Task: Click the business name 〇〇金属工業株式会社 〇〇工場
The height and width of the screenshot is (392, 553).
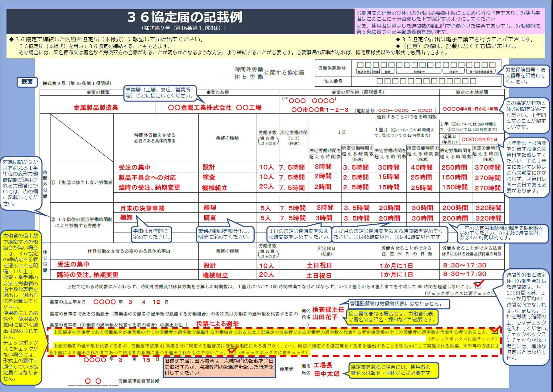Action: pyautogui.click(x=214, y=108)
